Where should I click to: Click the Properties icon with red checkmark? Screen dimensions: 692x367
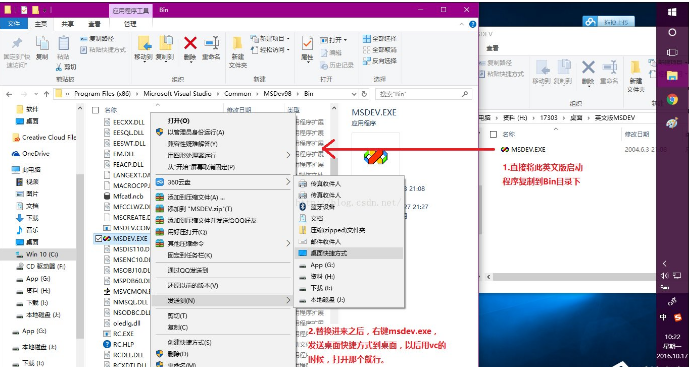(307, 43)
